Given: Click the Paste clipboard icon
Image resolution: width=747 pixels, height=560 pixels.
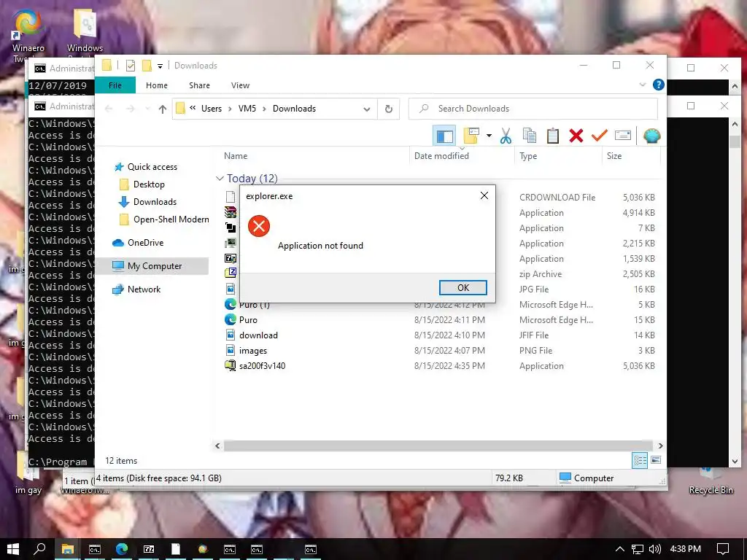Looking at the screenshot, I should pos(553,136).
